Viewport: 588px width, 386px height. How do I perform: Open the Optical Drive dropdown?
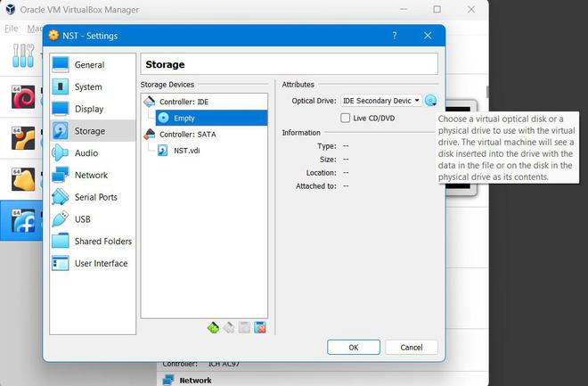[x=381, y=101]
